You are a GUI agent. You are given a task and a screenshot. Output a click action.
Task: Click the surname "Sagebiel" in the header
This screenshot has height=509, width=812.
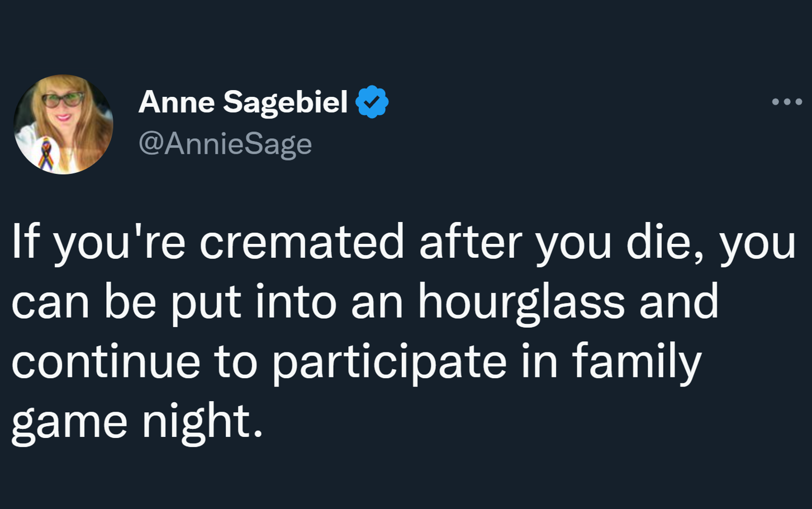tap(286, 102)
